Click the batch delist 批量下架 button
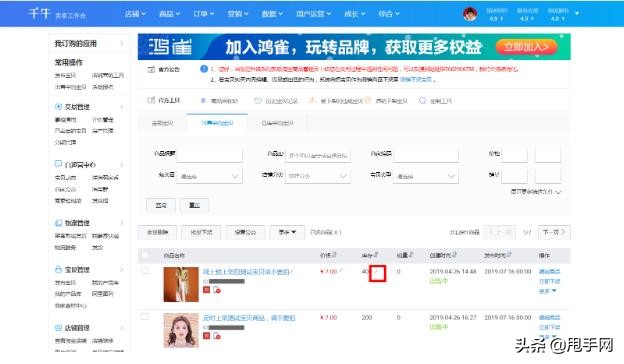The width and height of the screenshot is (624, 364). pos(201,232)
